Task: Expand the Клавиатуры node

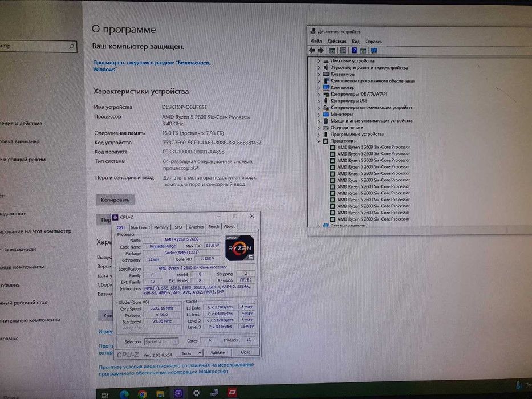Action: coord(319,74)
